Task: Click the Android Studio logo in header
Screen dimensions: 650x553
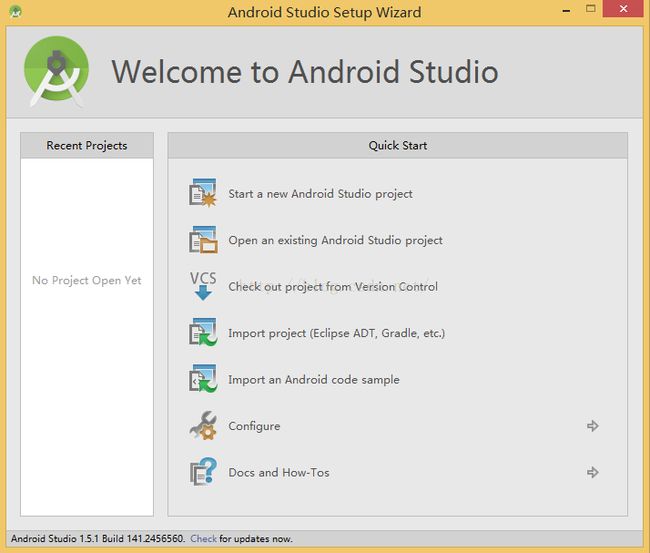Action: coord(56,71)
